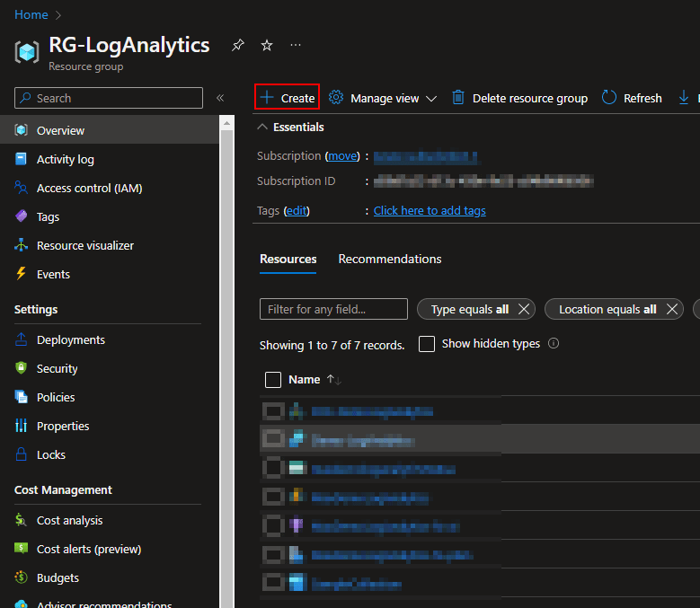Switch to the Recommendations tab
The height and width of the screenshot is (608, 700).
390,259
